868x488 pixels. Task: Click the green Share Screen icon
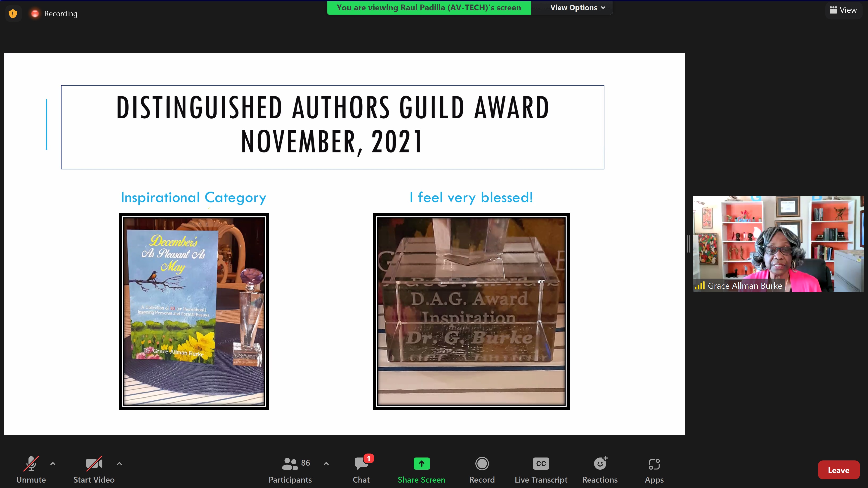(421, 464)
